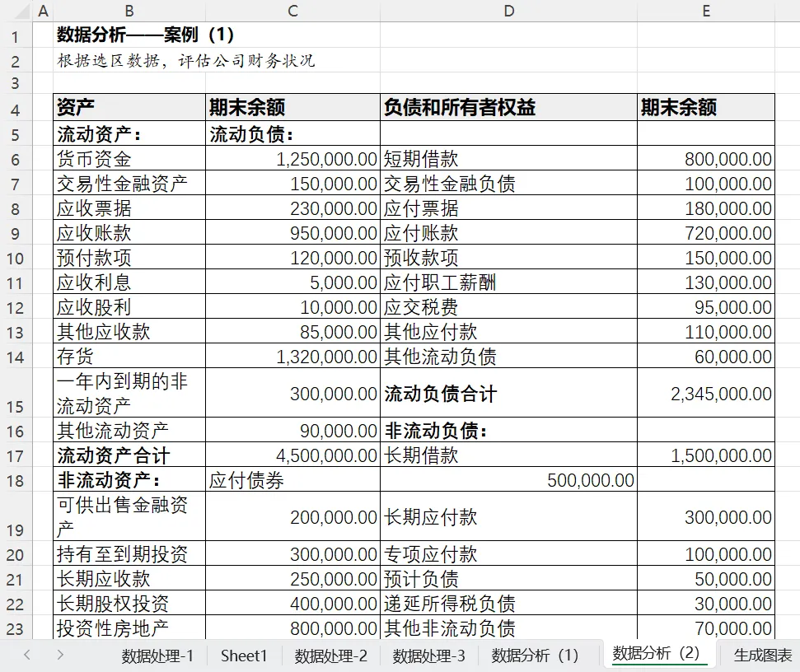Select the 应付职工薪酬 cell
This screenshot has height=672, width=800.
coord(508,282)
